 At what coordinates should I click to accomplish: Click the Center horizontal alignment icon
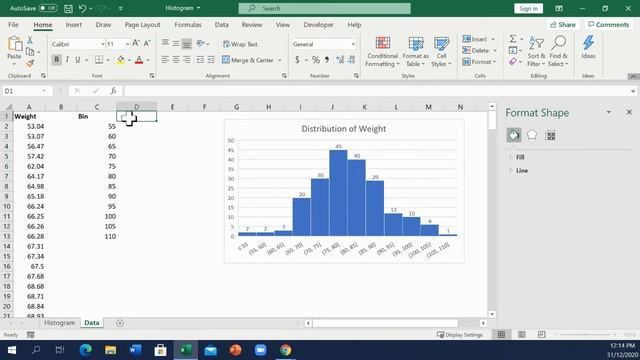click(x=176, y=60)
